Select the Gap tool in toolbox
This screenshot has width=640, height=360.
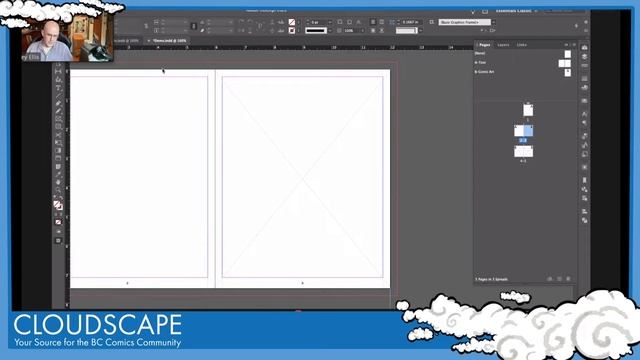(x=58, y=71)
